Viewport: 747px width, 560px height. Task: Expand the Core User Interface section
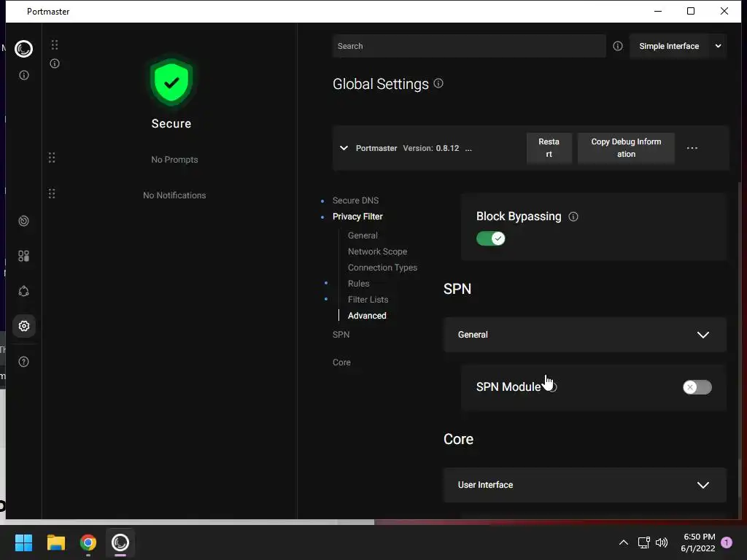click(x=584, y=485)
